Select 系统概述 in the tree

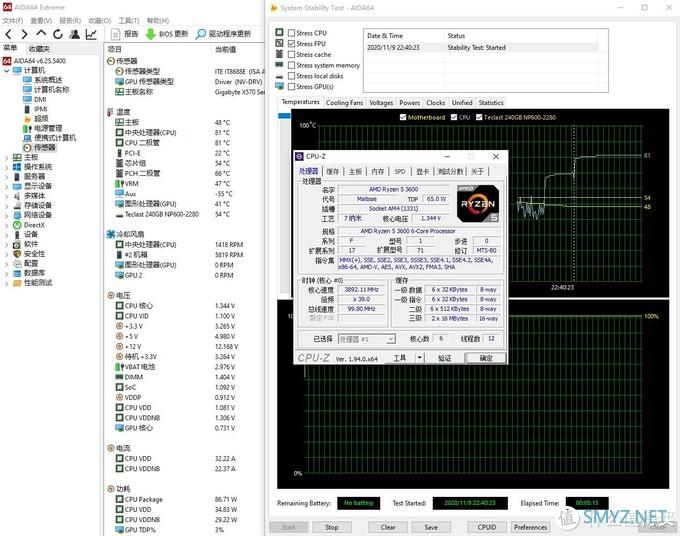pos(42,80)
